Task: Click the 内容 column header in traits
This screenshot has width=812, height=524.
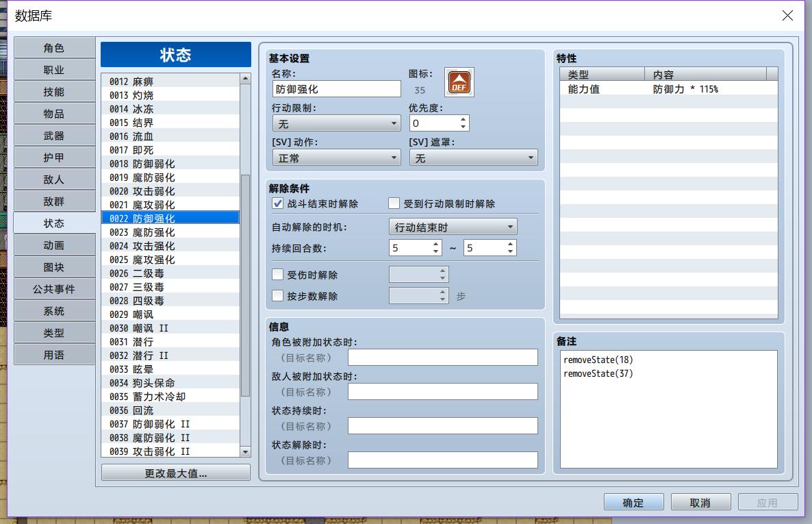Action: coord(705,74)
